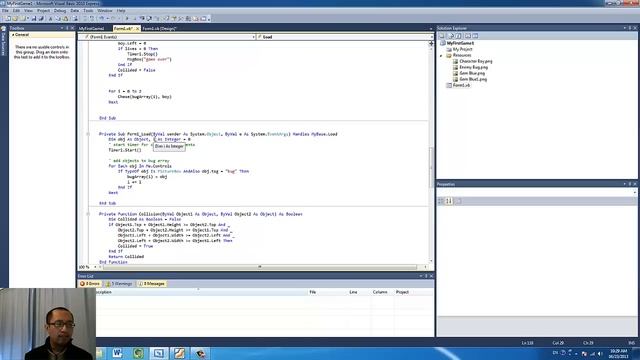Switch to the Form1.vb code tab
Viewport: 640px width, 360px height.
[123, 29]
